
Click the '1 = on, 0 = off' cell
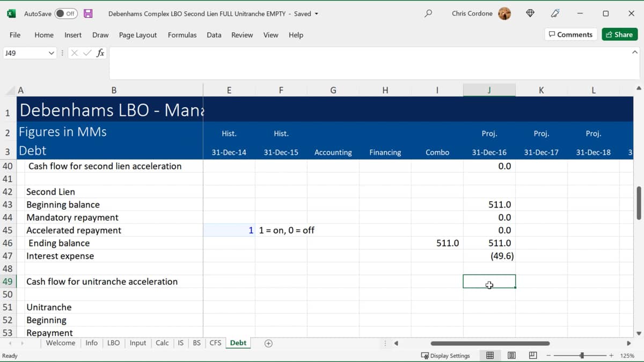pos(287,230)
